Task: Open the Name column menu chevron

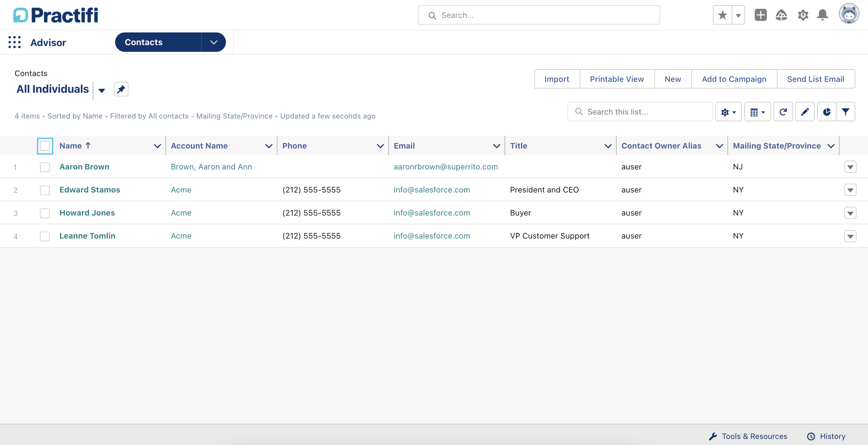Action: pos(157,146)
